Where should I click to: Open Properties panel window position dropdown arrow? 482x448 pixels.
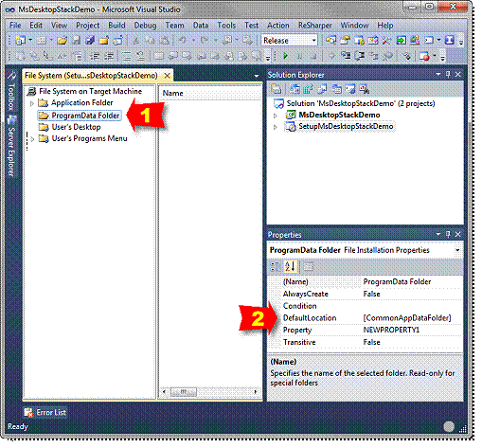tap(438, 234)
